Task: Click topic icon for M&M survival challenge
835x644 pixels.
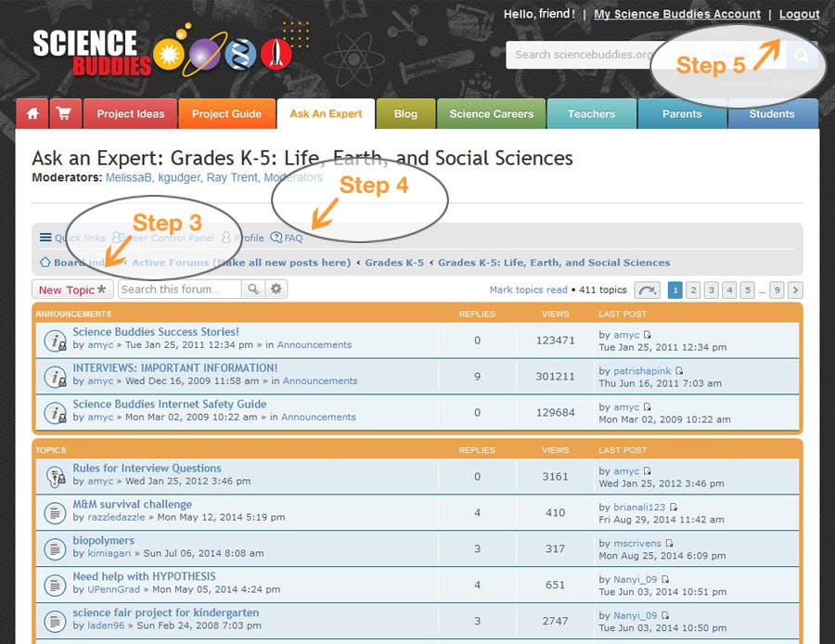Action: click(55, 513)
